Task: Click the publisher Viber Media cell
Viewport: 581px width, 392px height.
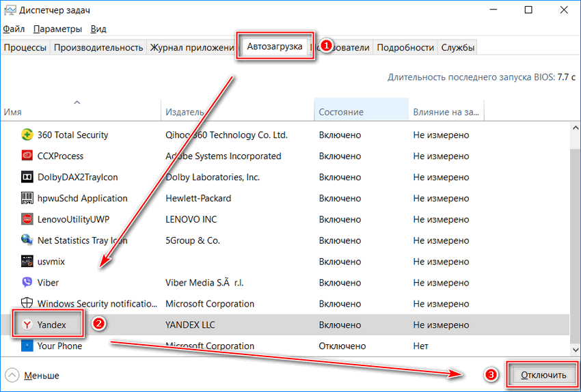Action: pyautogui.click(x=204, y=283)
